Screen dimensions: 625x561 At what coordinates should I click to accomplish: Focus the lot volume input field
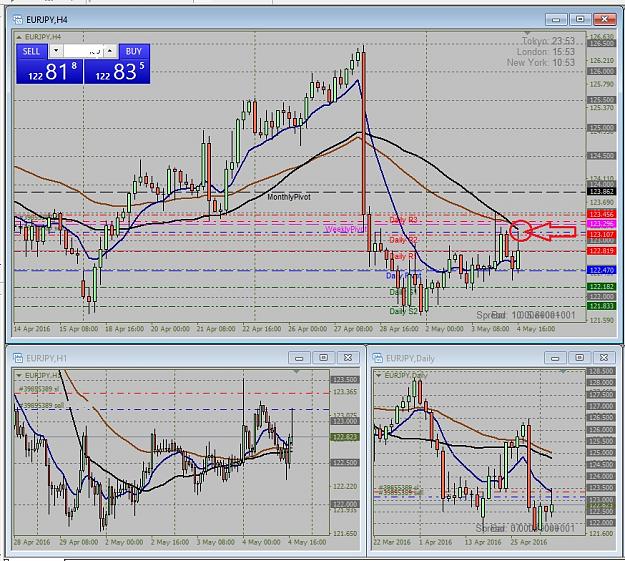pyautogui.click(x=83, y=51)
